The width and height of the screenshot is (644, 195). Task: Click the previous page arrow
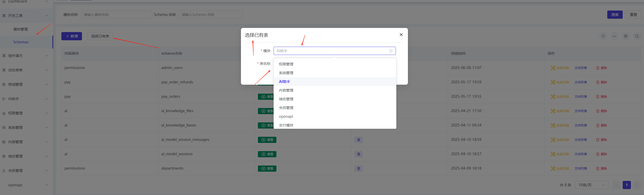tap(617, 185)
